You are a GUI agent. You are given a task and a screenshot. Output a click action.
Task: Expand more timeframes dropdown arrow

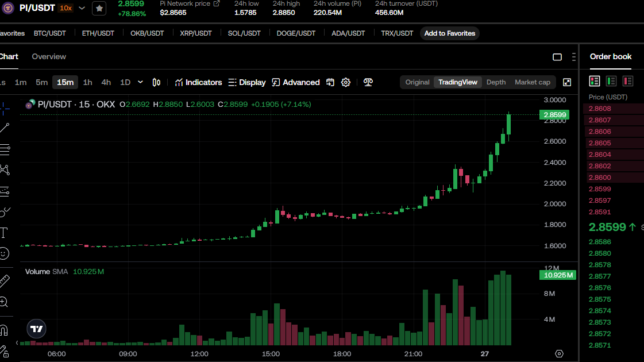click(x=140, y=82)
